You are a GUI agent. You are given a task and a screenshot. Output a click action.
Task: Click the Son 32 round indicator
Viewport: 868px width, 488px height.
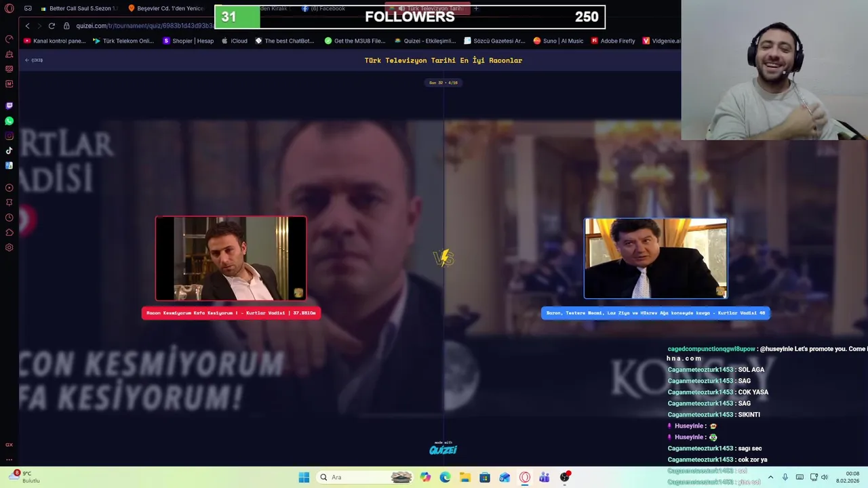(x=443, y=83)
